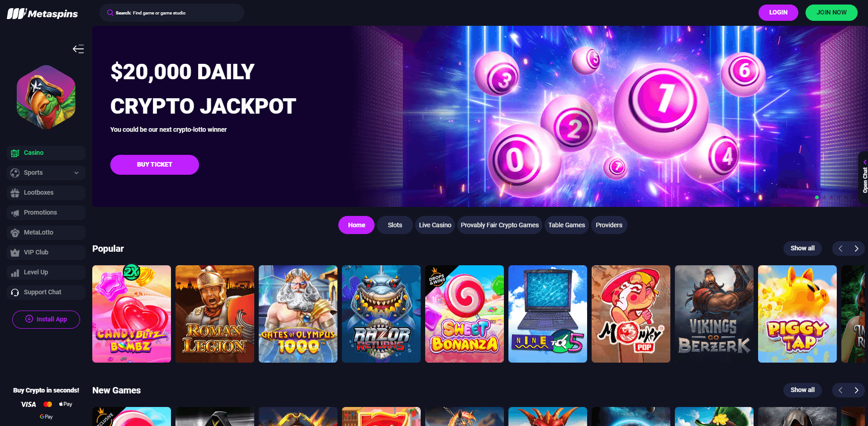This screenshot has width=868, height=426.
Task: Collapse the sidebar with the menu arrow icon
Action: pyautogui.click(x=78, y=49)
